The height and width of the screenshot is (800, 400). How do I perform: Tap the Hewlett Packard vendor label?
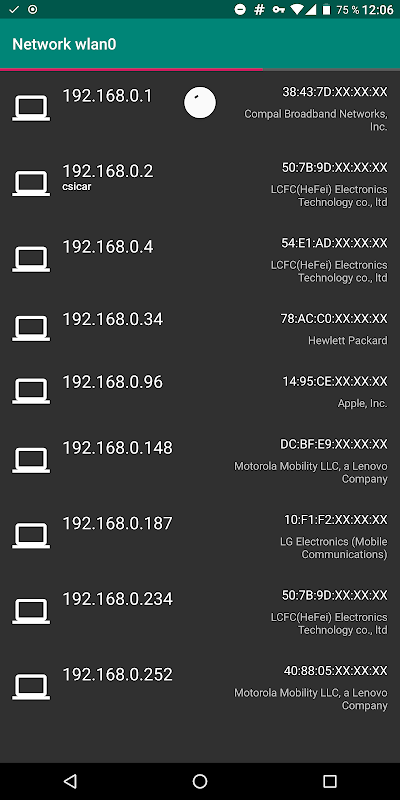[347, 340]
